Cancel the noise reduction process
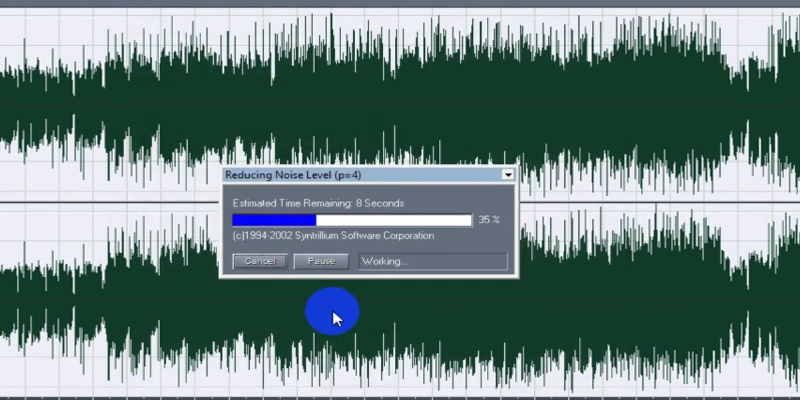800x400 pixels. tap(260, 261)
